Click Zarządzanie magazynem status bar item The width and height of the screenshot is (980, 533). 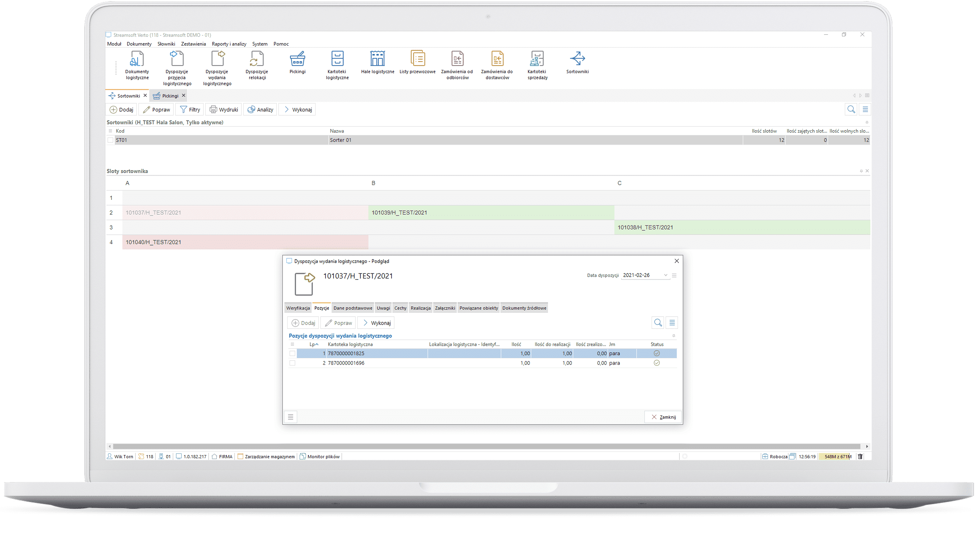(x=266, y=457)
